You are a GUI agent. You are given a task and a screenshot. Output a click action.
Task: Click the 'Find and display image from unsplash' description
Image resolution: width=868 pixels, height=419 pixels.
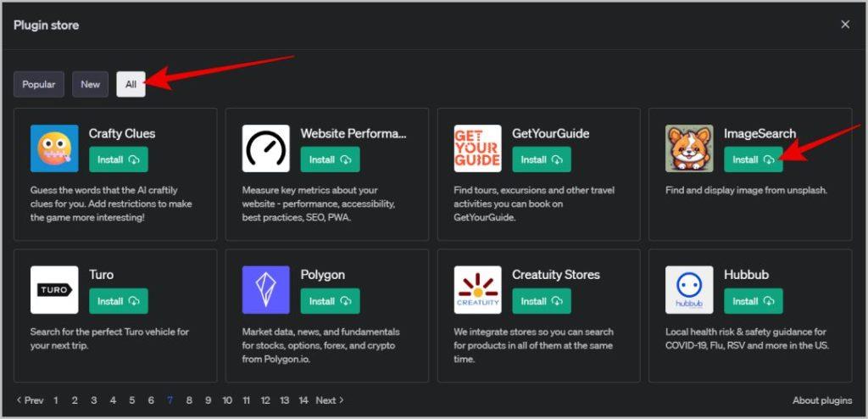click(x=746, y=190)
